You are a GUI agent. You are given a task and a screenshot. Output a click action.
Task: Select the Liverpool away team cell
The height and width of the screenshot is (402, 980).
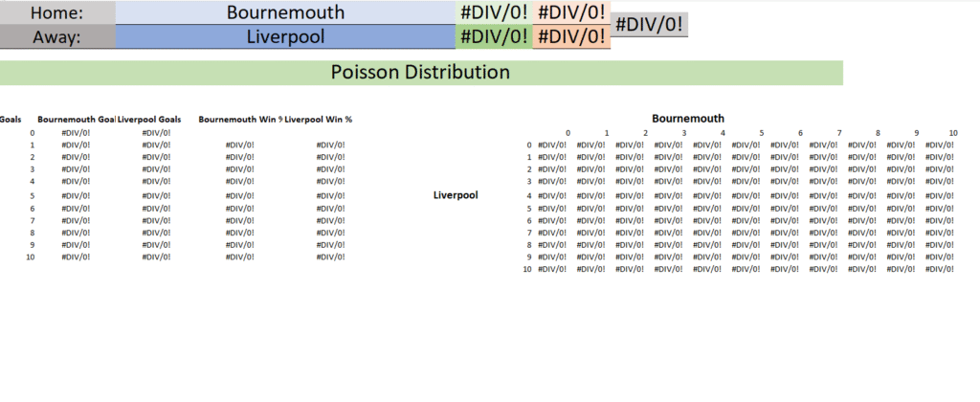tap(285, 37)
